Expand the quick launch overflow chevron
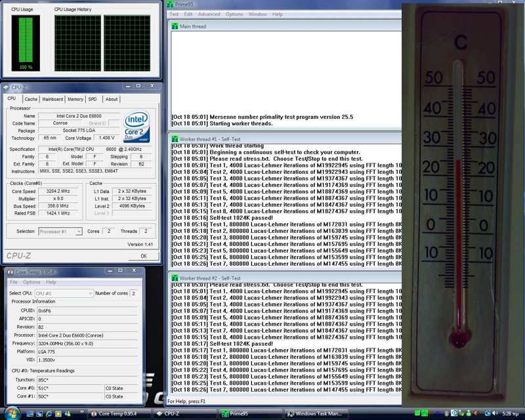Image resolution: width=525 pixels, height=420 pixels. [x=81, y=411]
